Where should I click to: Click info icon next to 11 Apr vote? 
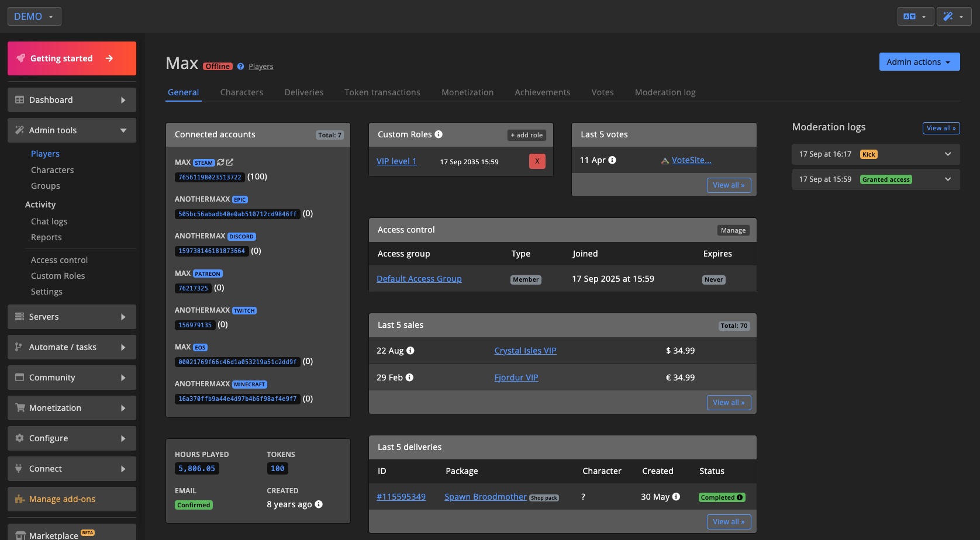(612, 160)
